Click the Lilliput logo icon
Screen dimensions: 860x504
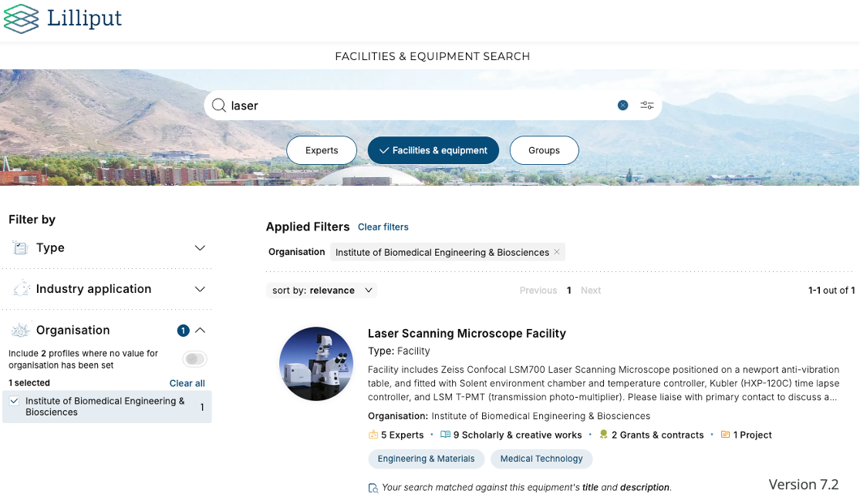tap(21, 18)
